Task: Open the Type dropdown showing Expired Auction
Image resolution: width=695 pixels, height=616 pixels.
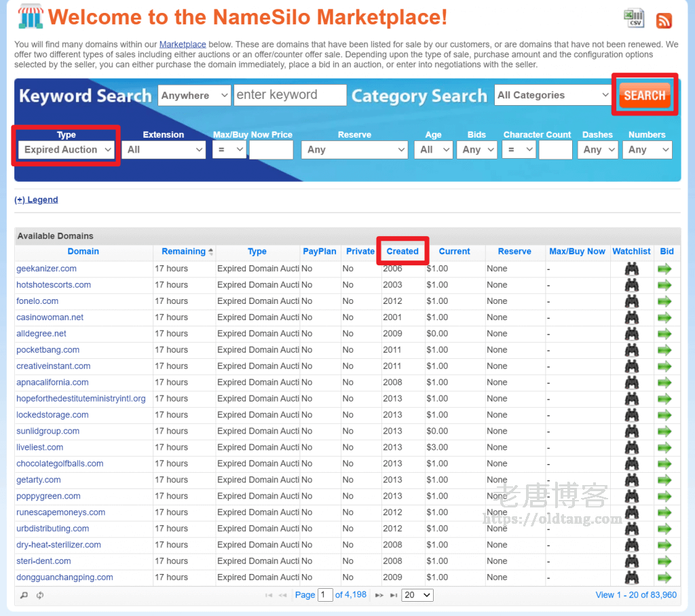Action: click(x=67, y=150)
